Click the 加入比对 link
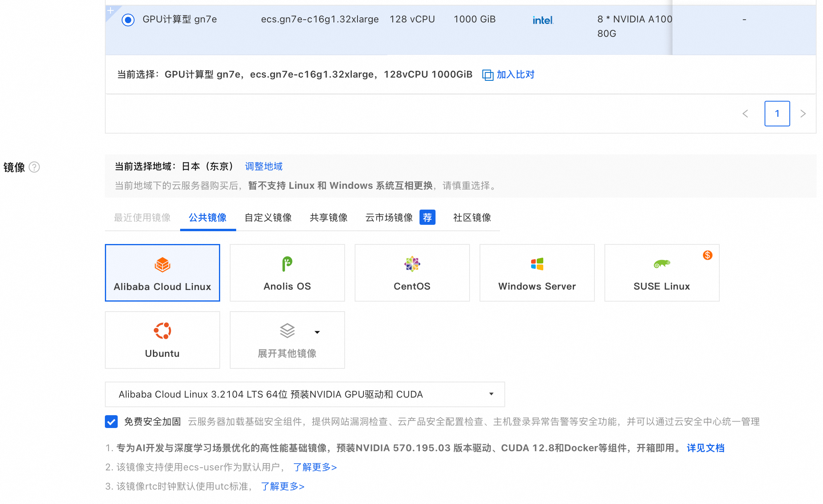Image resolution: width=823 pixels, height=504 pixels. [516, 74]
